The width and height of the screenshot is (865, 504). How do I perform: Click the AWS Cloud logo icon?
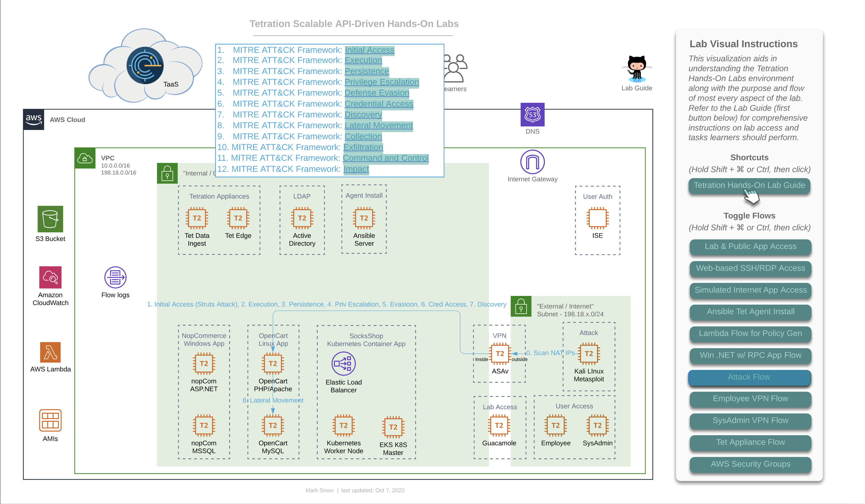[x=34, y=120]
